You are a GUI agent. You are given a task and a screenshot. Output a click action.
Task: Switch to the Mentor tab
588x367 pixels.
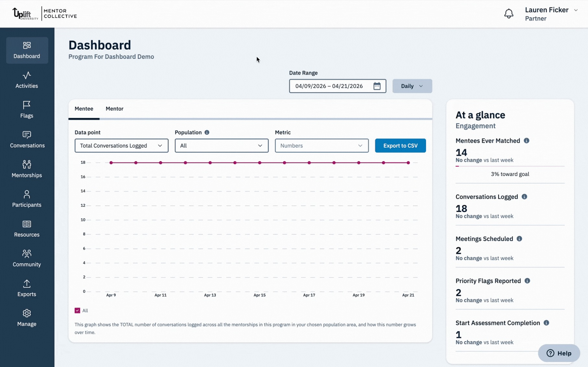[x=114, y=109]
